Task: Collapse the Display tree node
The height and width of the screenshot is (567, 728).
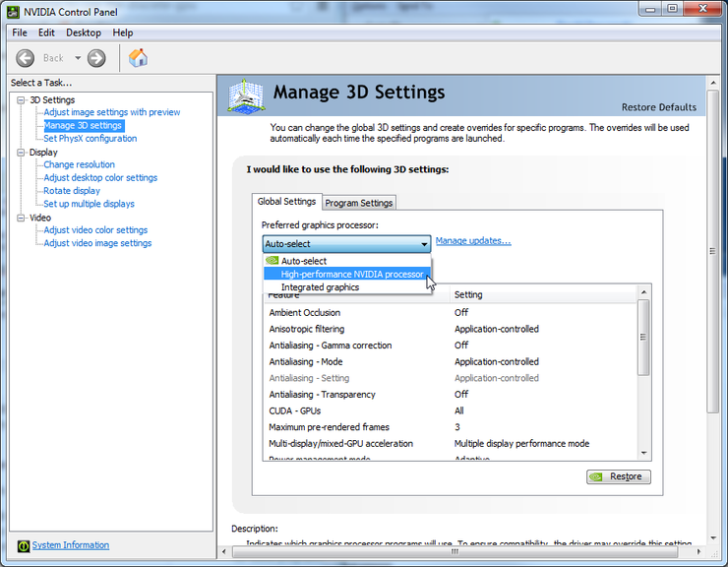Action: pos(21,152)
